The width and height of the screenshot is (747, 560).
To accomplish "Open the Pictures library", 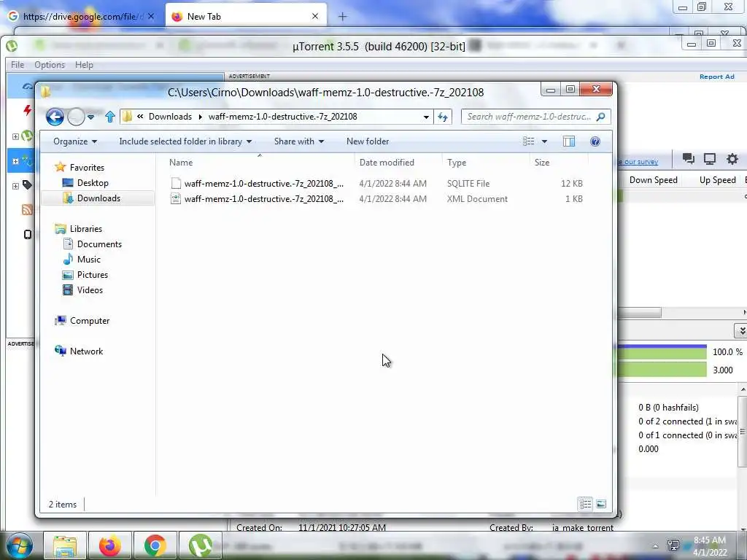I will click(93, 275).
